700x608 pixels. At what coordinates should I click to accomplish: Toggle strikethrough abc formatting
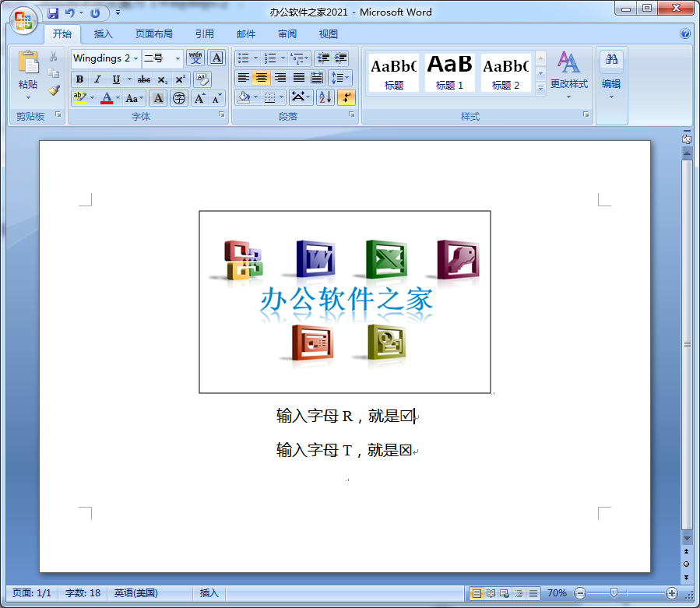click(144, 79)
